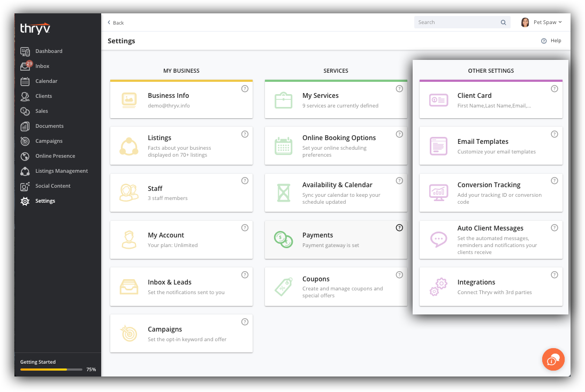The height and width of the screenshot is (392, 585).
Task: Open the orange chat support bubble
Action: 553,359
